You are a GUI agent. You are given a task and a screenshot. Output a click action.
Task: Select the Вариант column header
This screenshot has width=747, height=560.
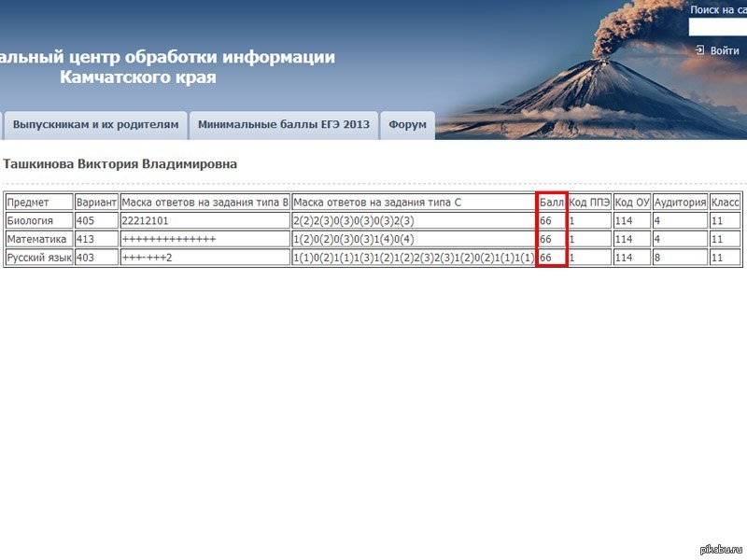(x=96, y=203)
